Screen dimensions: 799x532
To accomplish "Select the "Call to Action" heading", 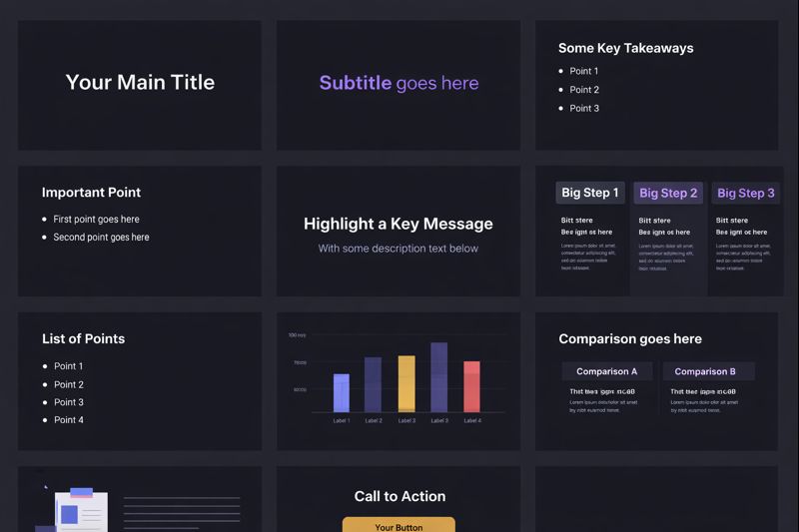I will (399, 496).
